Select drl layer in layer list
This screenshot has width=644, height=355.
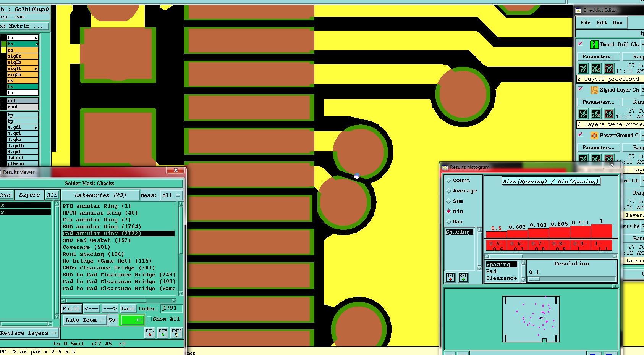pos(23,101)
